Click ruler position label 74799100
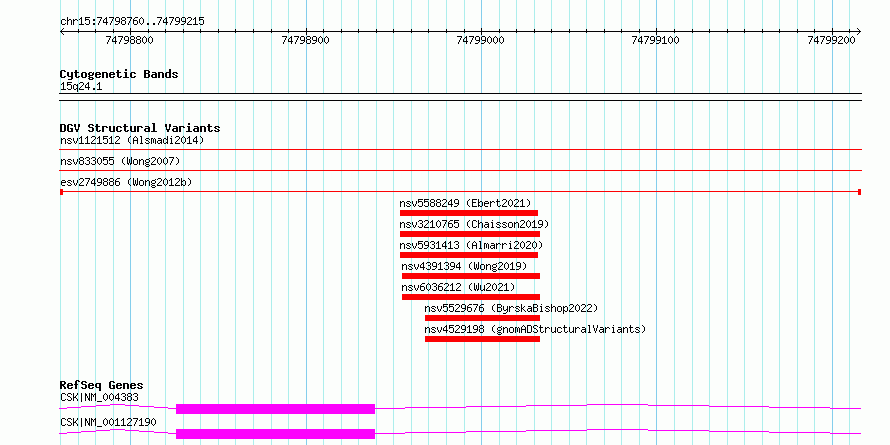The width and height of the screenshot is (890, 445). pyautogui.click(x=655, y=41)
